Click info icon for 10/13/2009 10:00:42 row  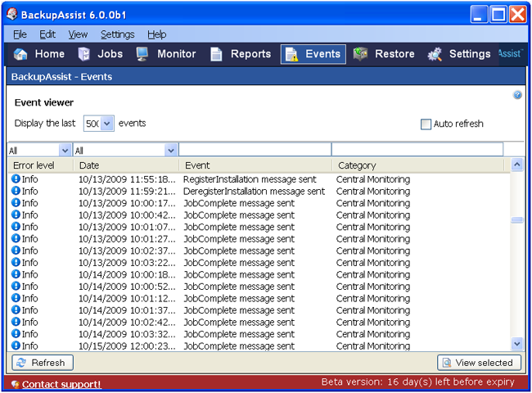click(x=16, y=215)
